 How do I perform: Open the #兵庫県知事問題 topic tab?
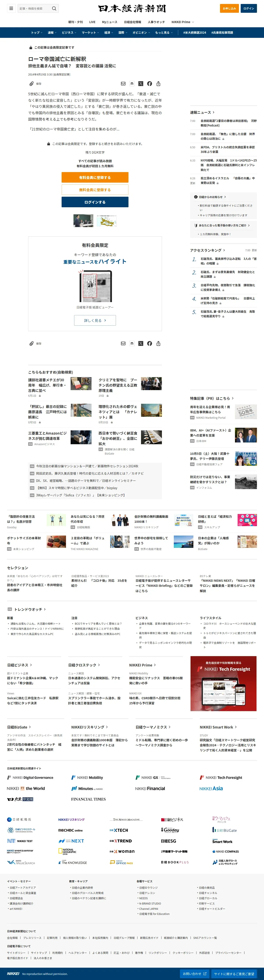click(x=222, y=33)
